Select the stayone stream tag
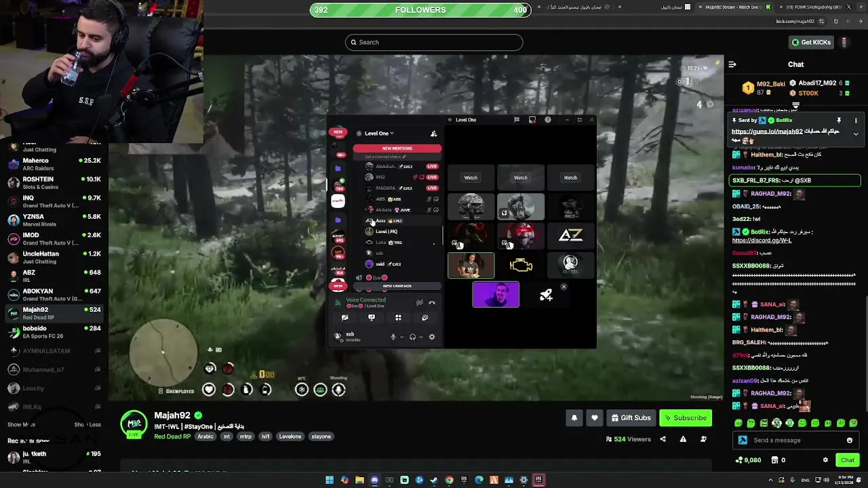Viewport: 868px width, 488px height. click(321, 436)
